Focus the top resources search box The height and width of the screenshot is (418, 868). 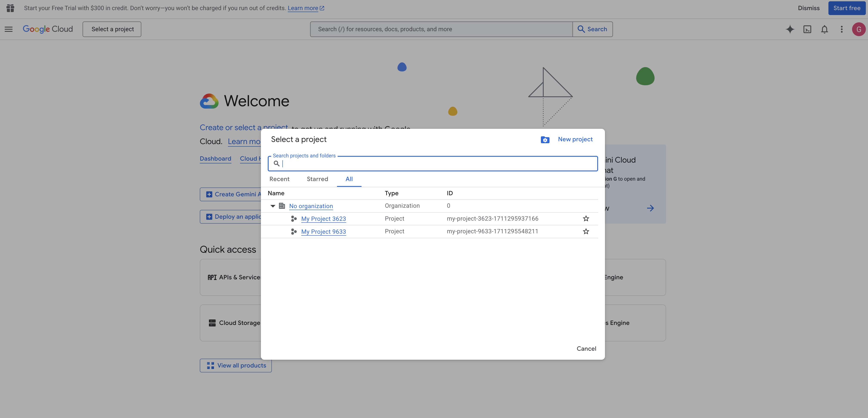coord(441,29)
